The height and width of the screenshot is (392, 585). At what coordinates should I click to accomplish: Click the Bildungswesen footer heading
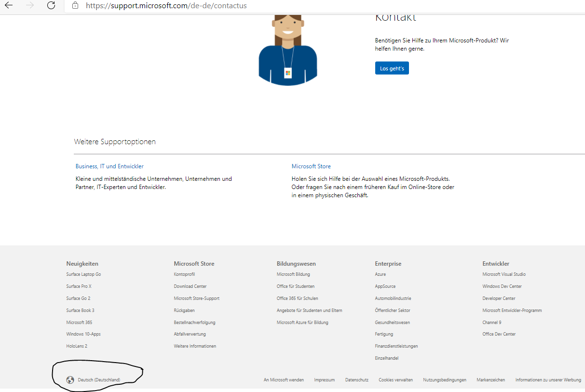pyautogui.click(x=297, y=264)
